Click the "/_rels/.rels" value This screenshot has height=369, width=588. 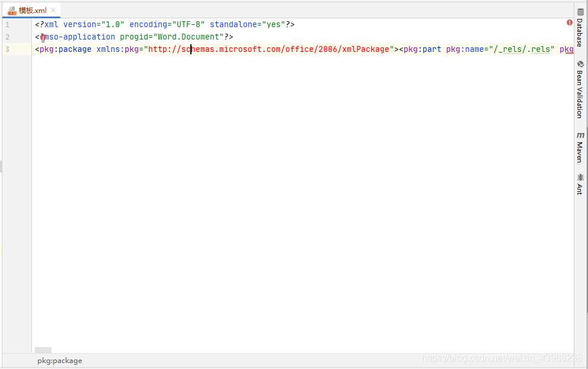point(522,50)
